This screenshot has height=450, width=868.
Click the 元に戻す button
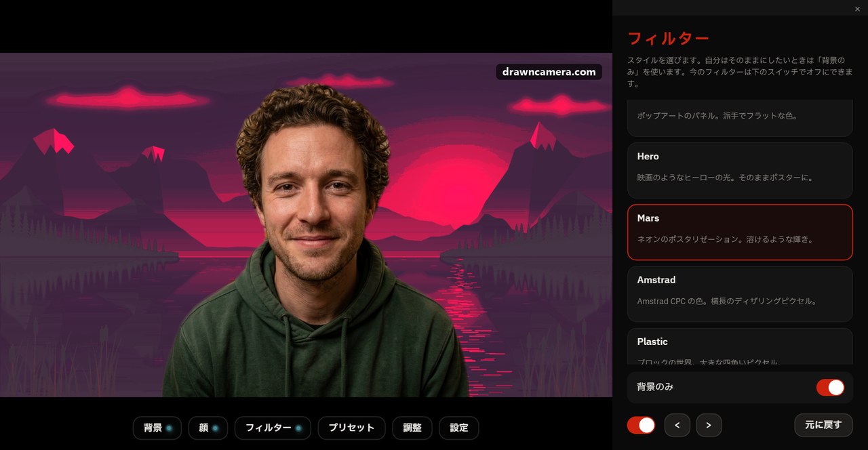(823, 425)
